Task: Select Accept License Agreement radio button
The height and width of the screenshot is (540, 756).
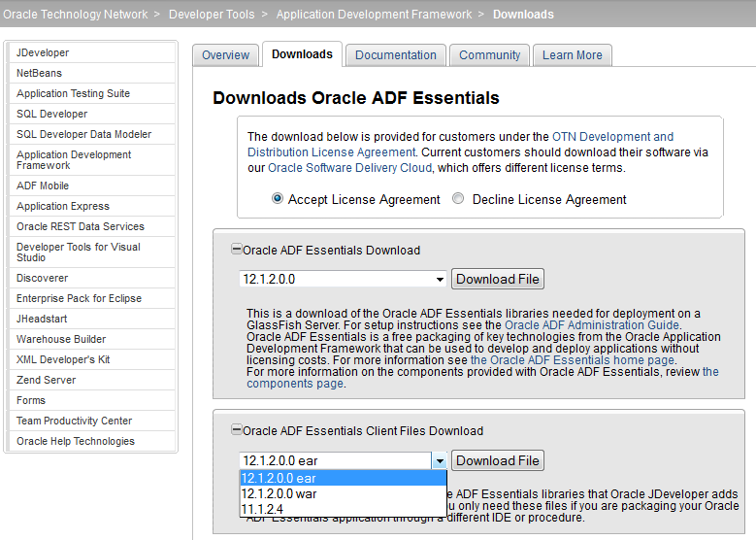Action: click(x=278, y=198)
